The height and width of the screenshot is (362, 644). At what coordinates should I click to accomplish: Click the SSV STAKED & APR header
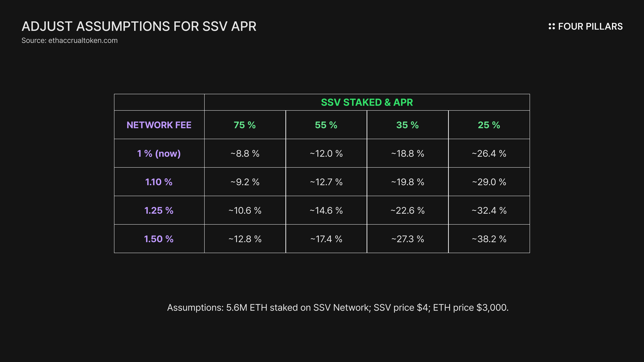367,102
